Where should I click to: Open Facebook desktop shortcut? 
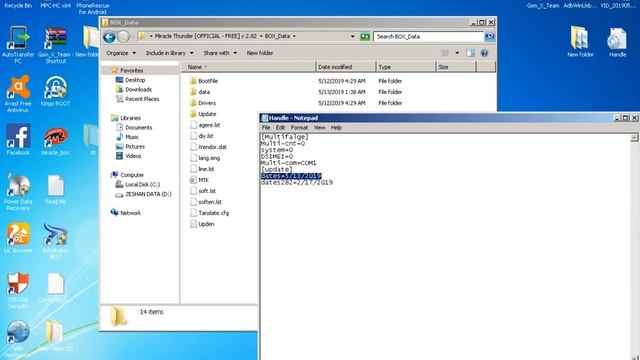[x=18, y=140]
